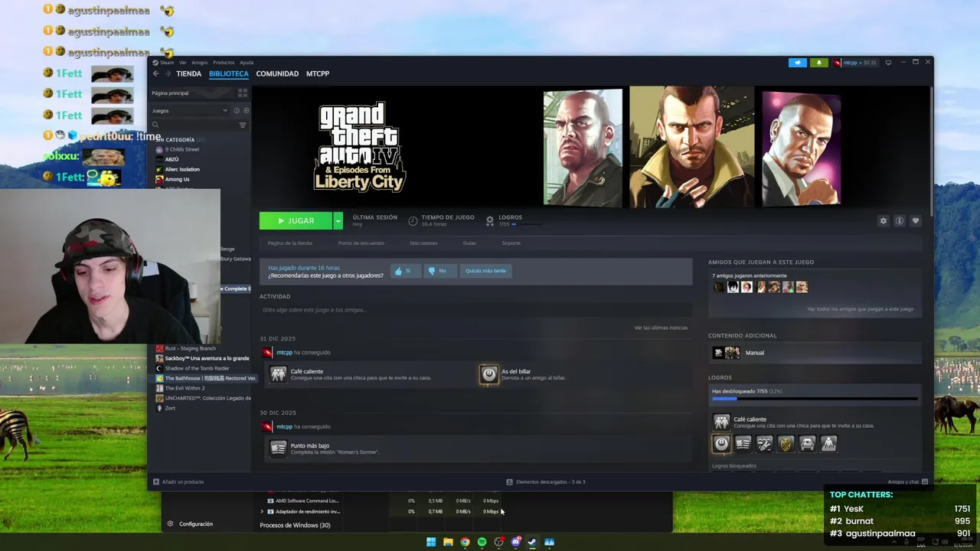
Task: Click Punto más bajo achievement icon
Action: (278, 448)
